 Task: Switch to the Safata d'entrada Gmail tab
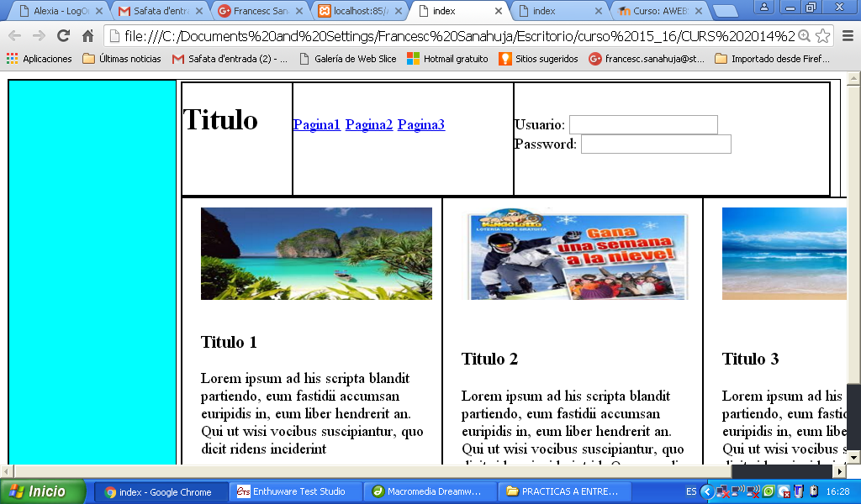point(159,11)
